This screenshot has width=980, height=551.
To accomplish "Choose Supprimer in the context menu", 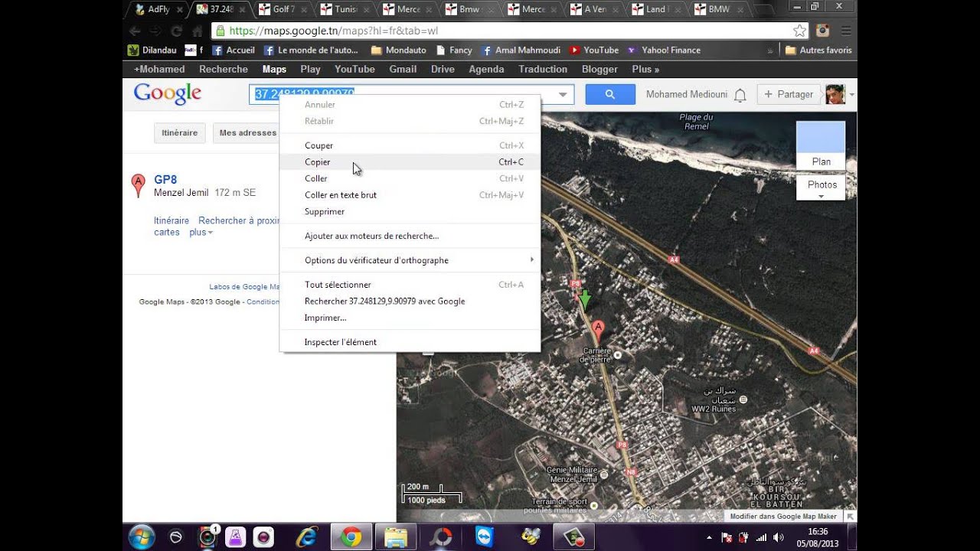I will (x=410, y=211).
